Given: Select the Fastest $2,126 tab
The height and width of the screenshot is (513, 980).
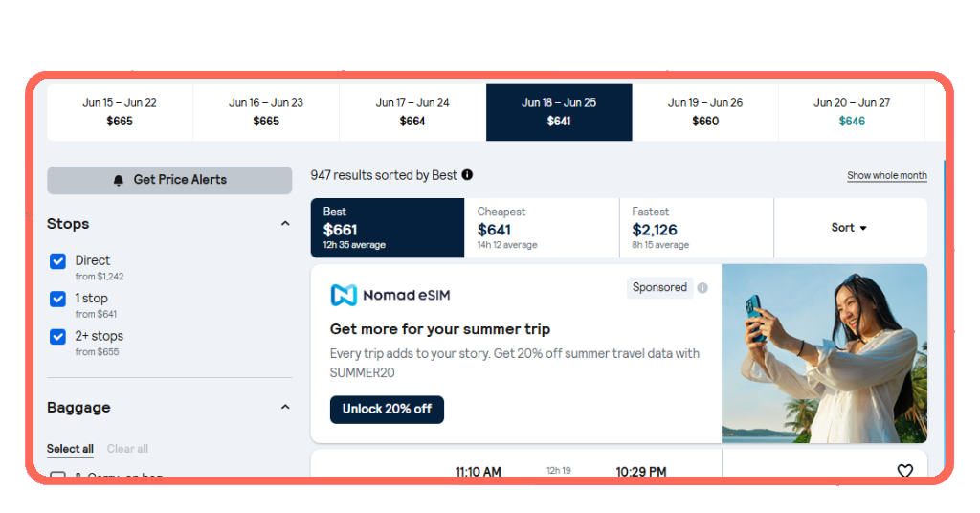Looking at the screenshot, I should pos(697,228).
